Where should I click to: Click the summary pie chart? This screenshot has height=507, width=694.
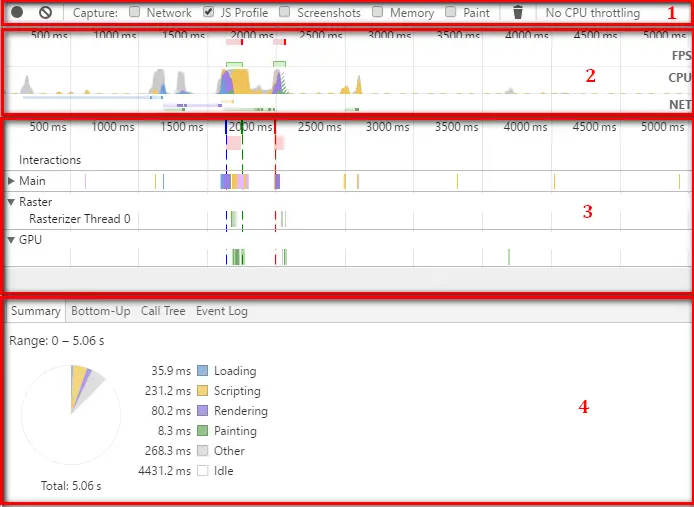[x=71, y=414]
